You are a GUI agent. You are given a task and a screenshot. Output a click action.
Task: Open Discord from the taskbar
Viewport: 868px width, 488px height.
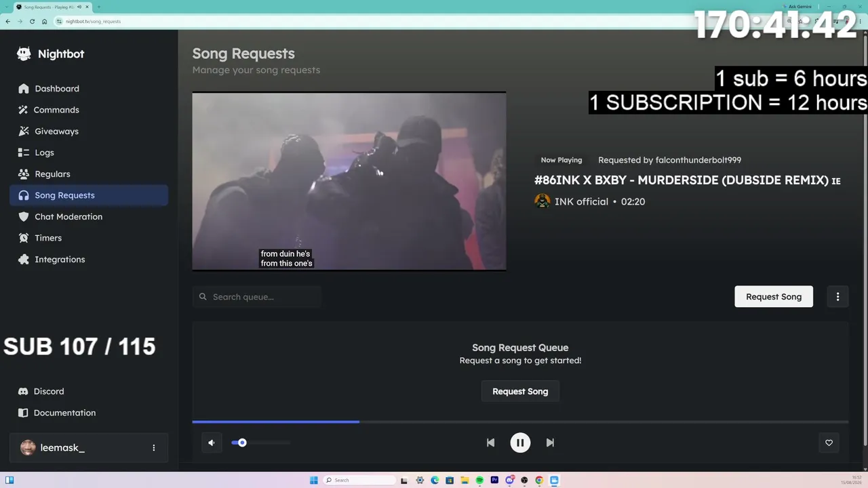pos(509,480)
